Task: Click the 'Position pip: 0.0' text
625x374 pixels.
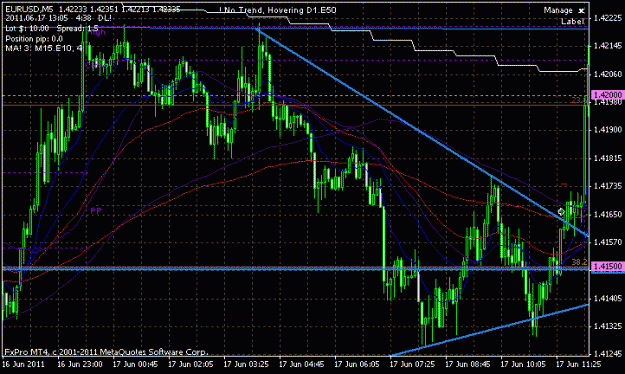Action: click(x=34, y=39)
